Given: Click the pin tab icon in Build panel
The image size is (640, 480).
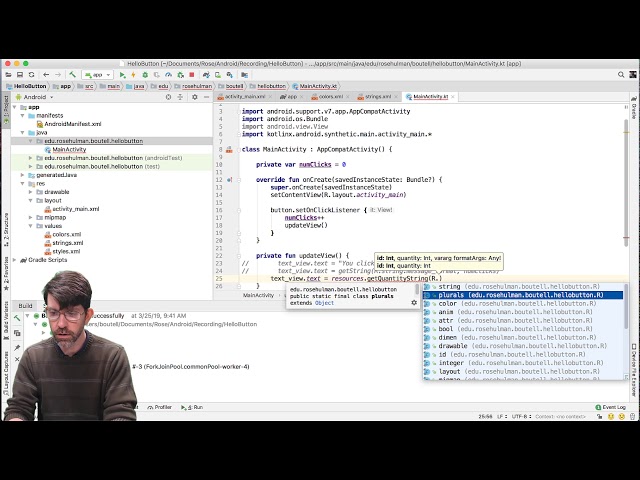Looking at the screenshot, I should tap(17, 347).
